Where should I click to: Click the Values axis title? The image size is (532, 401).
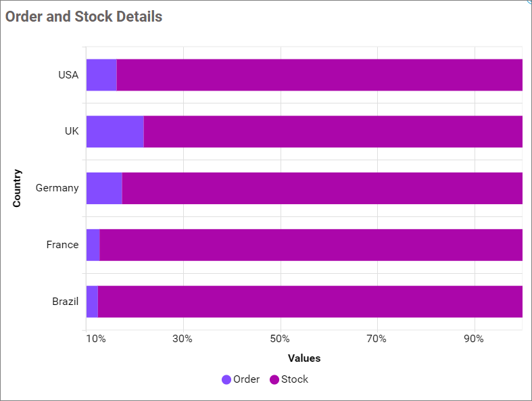click(304, 358)
